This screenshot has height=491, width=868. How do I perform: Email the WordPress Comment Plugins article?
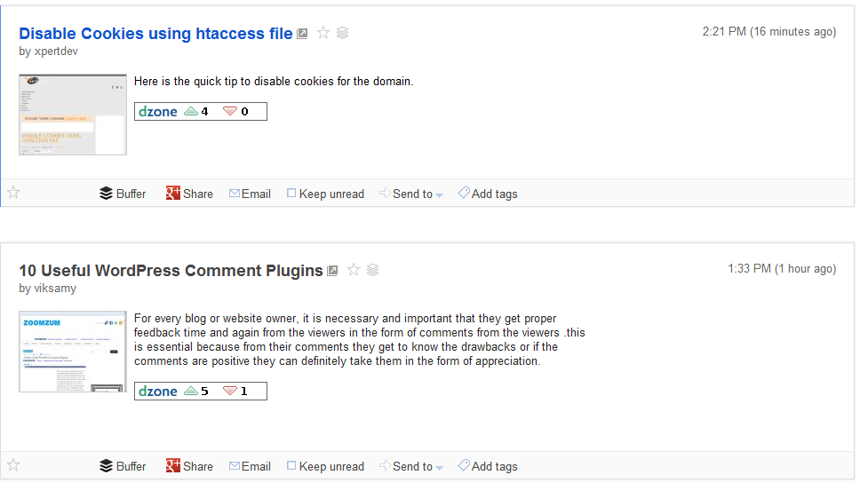point(250,466)
